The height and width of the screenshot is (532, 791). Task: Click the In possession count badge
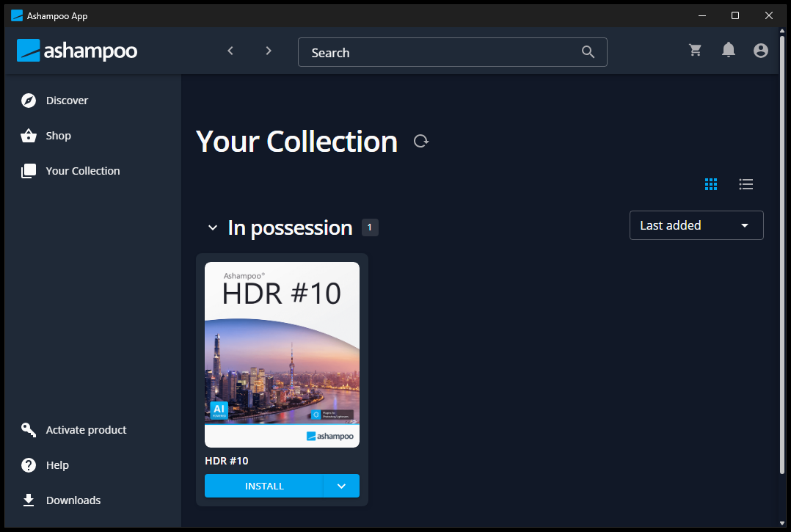pyautogui.click(x=370, y=227)
